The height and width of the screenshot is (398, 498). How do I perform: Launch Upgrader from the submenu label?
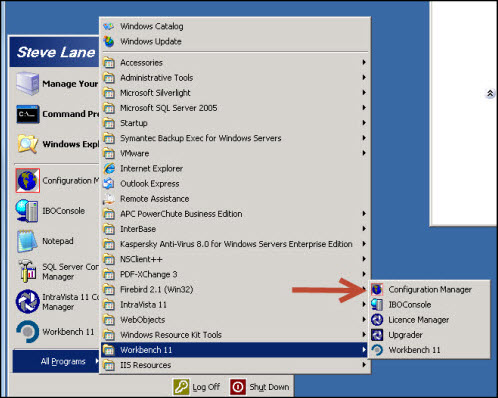[x=405, y=335]
